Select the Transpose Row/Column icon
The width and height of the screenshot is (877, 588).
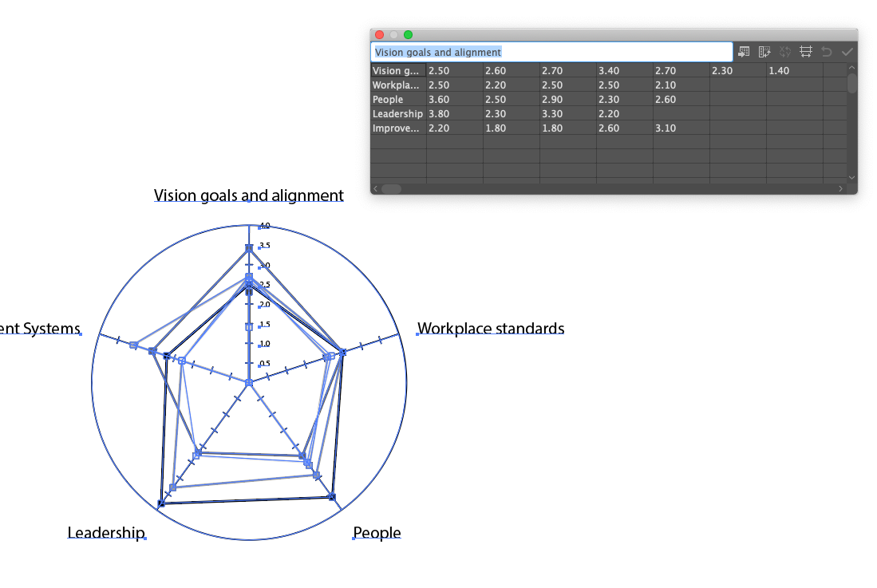click(x=764, y=51)
